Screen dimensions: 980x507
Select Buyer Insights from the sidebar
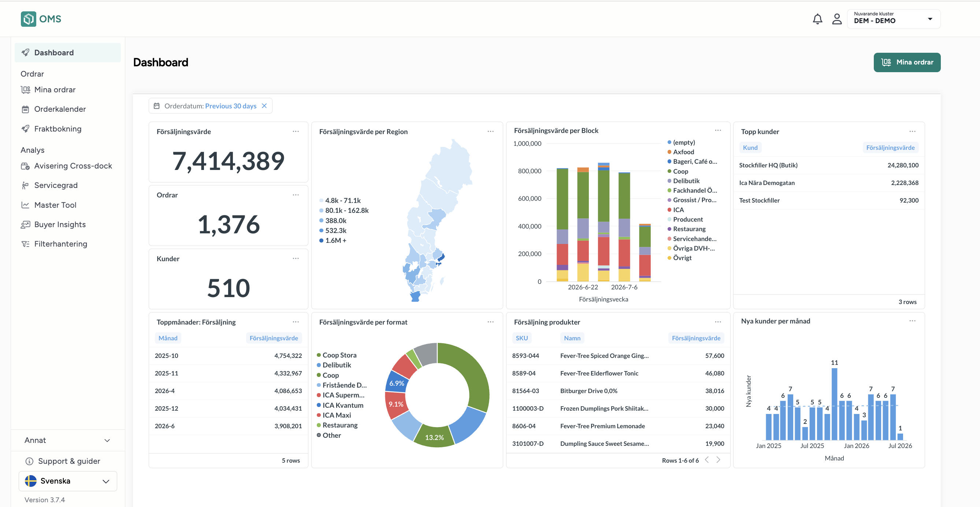click(60, 224)
